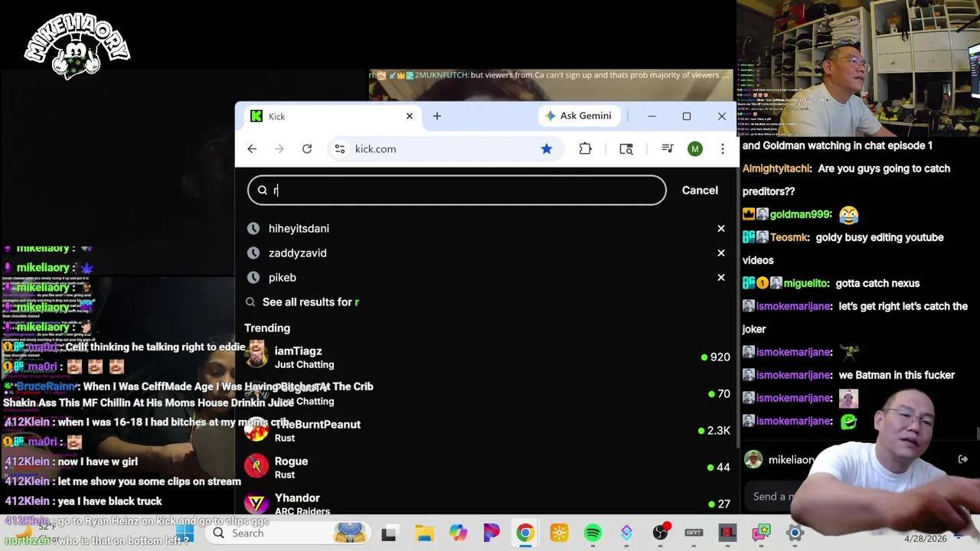
Task: Open trending channel iamTiagz
Action: coord(487,357)
